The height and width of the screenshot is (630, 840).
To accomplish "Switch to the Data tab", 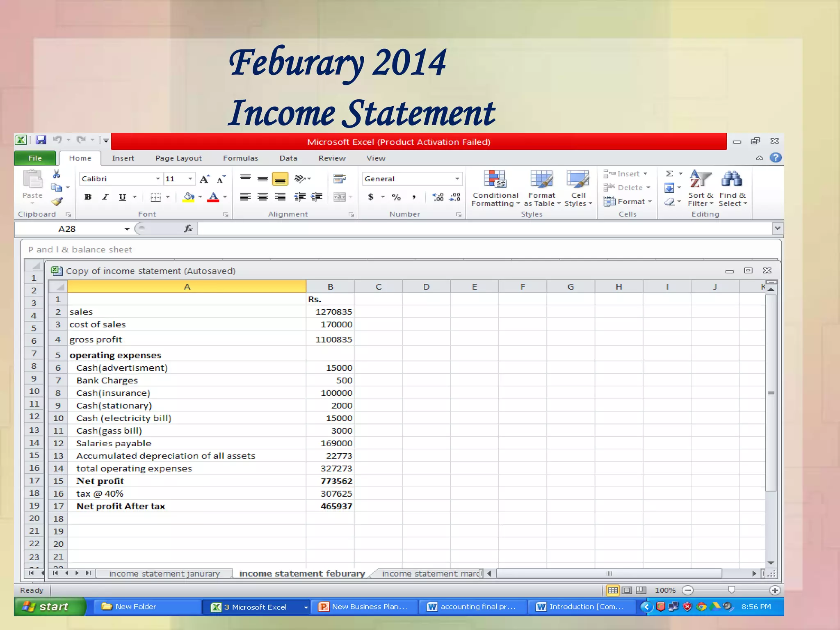I will pos(288,158).
